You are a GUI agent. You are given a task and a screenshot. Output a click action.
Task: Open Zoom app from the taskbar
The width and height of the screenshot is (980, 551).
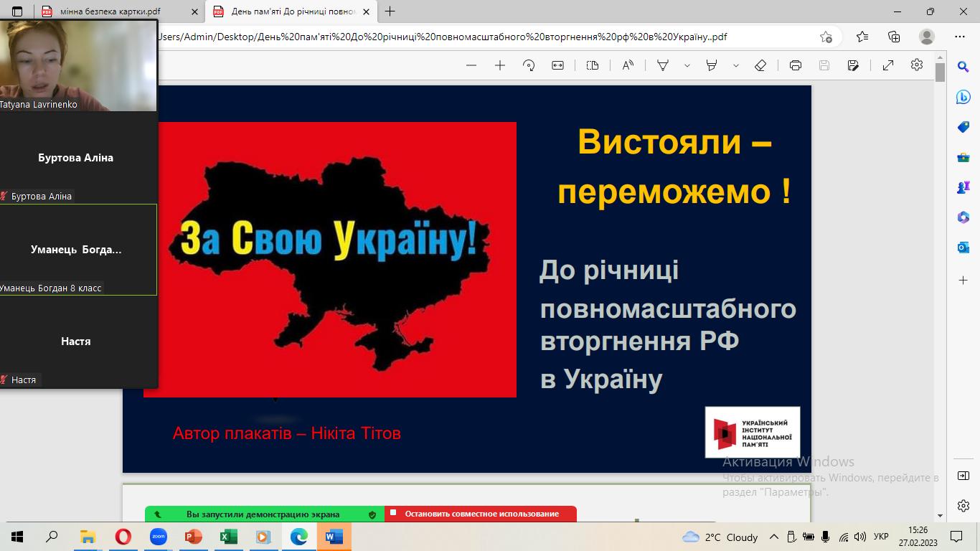point(158,537)
